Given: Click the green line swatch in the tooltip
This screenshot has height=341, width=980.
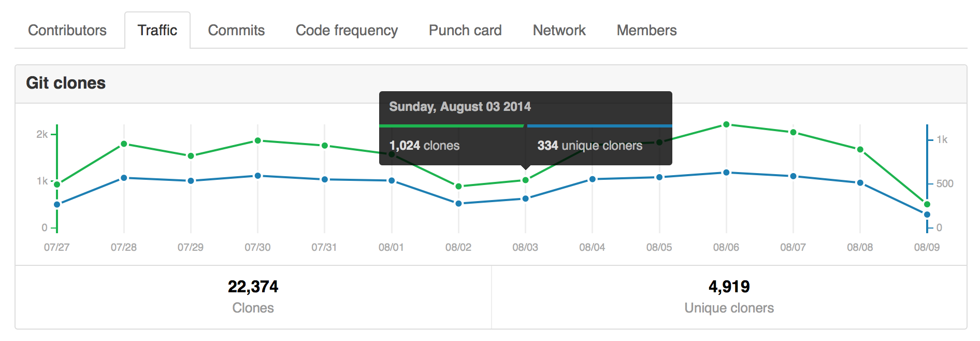Looking at the screenshot, I should point(451,125).
